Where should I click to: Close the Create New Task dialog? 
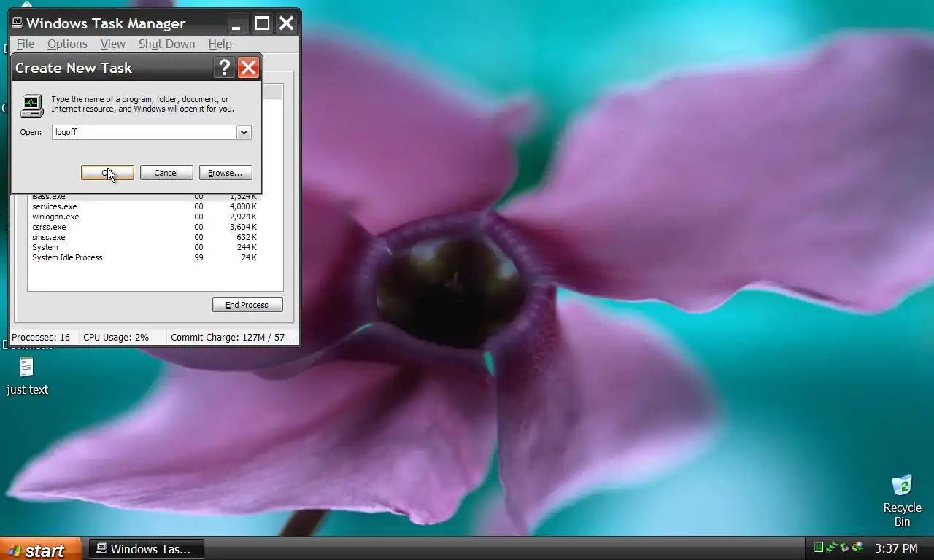coord(248,68)
